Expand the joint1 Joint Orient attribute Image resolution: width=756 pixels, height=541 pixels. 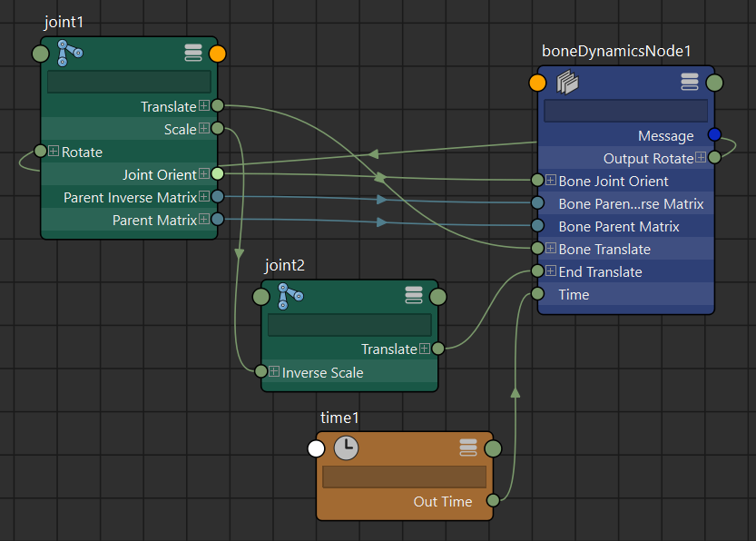[204, 173]
